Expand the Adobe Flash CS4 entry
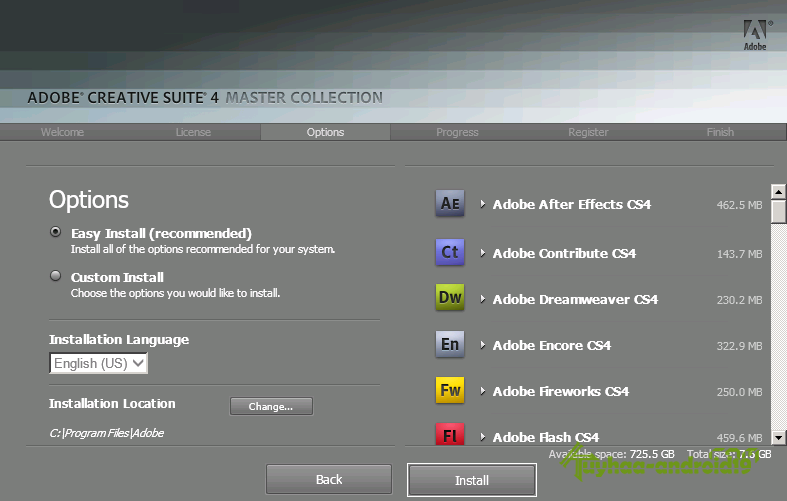This screenshot has height=501, width=787. coord(482,437)
